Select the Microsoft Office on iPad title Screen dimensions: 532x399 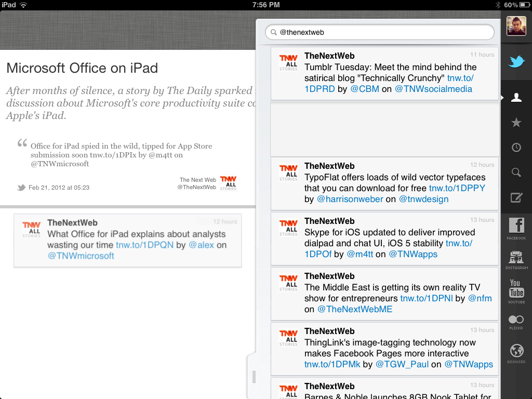point(82,68)
